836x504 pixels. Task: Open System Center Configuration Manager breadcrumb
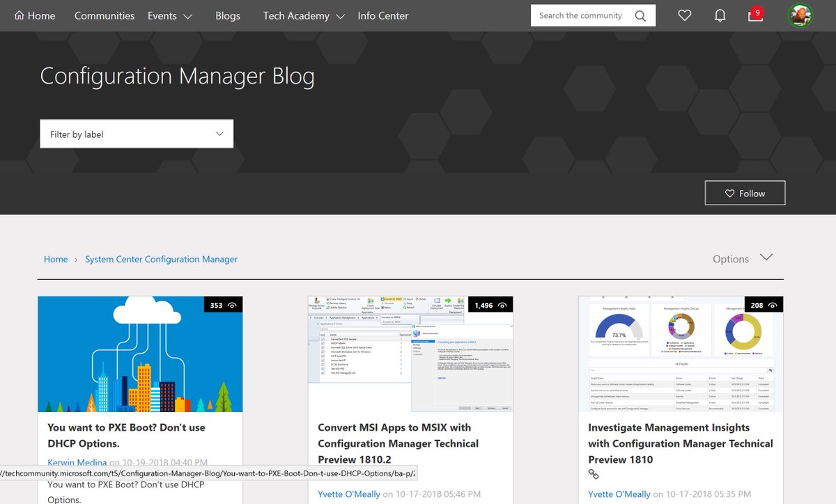pyautogui.click(x=161, y=259)
